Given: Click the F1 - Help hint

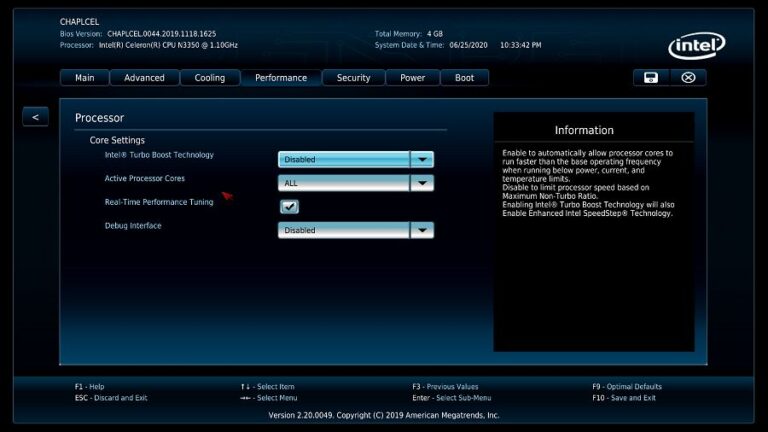Looking at the screenshot, I should click(90, 386).
